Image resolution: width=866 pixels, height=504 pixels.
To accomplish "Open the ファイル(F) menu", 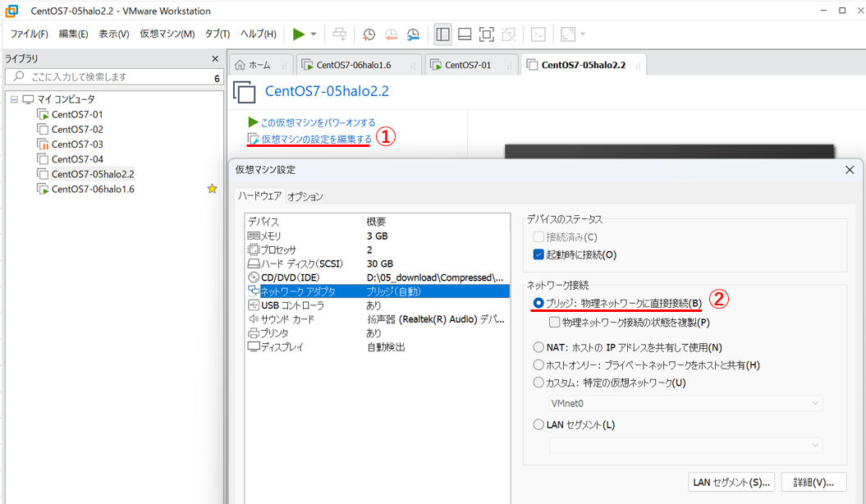I will click(x=30, y=34).
